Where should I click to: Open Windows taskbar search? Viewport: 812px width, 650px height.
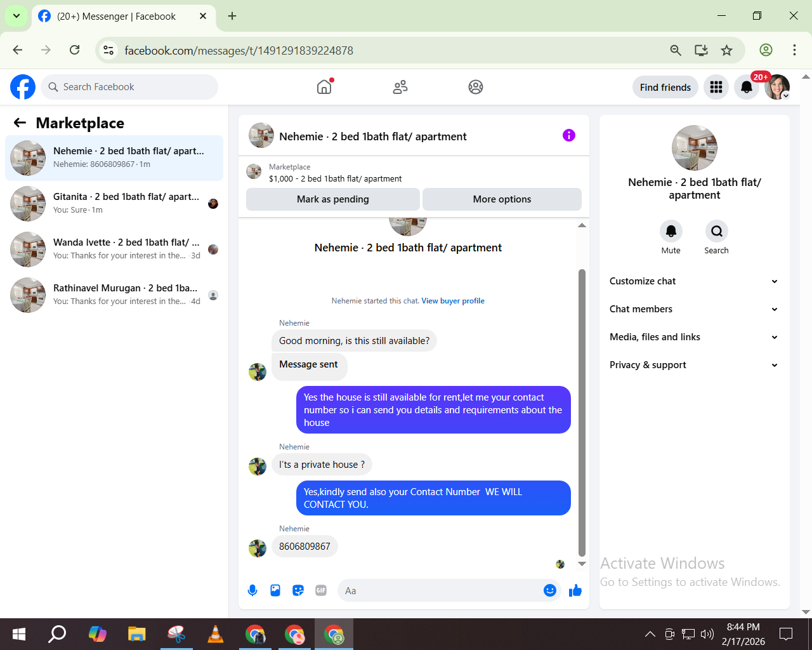(x=58, y=633)
